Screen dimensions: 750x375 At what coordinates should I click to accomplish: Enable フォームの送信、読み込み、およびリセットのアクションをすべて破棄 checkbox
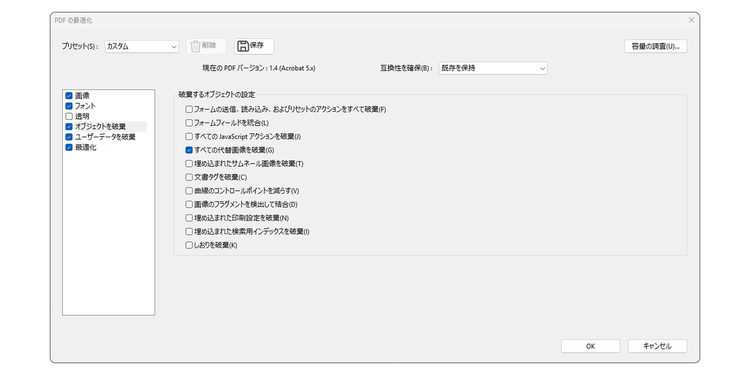[189, 109]
